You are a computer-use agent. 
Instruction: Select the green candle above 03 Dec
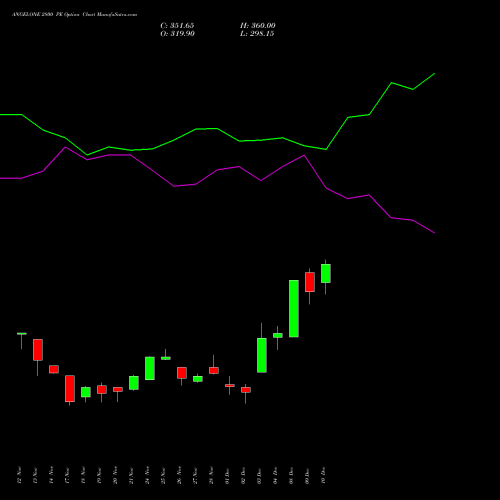coord(262,355)
